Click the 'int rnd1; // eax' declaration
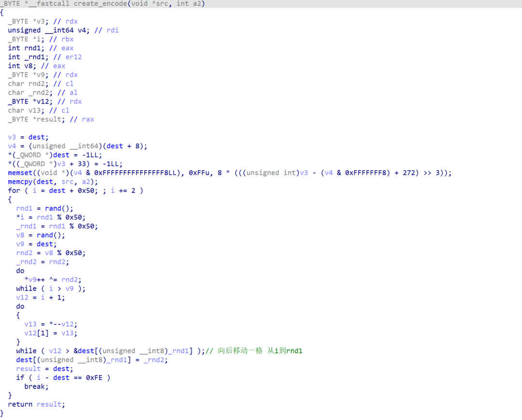522x420 pixels. [x=41, y=48]
